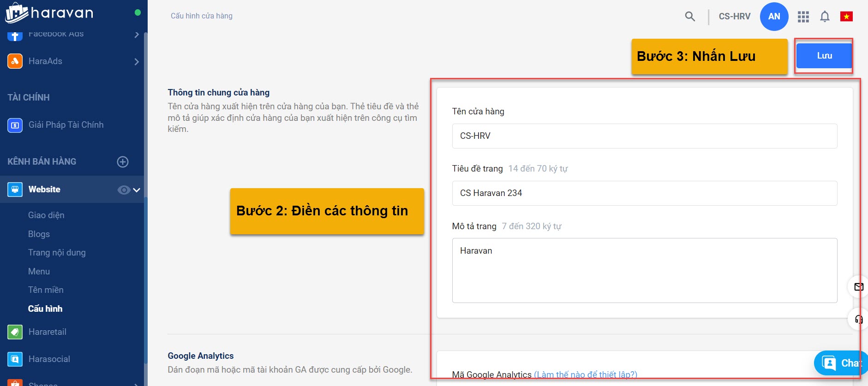This screenshot has height=386, width=868.
Task: Click the KÊNH BÁN HÀNG section label
Action: pos(42,161)
